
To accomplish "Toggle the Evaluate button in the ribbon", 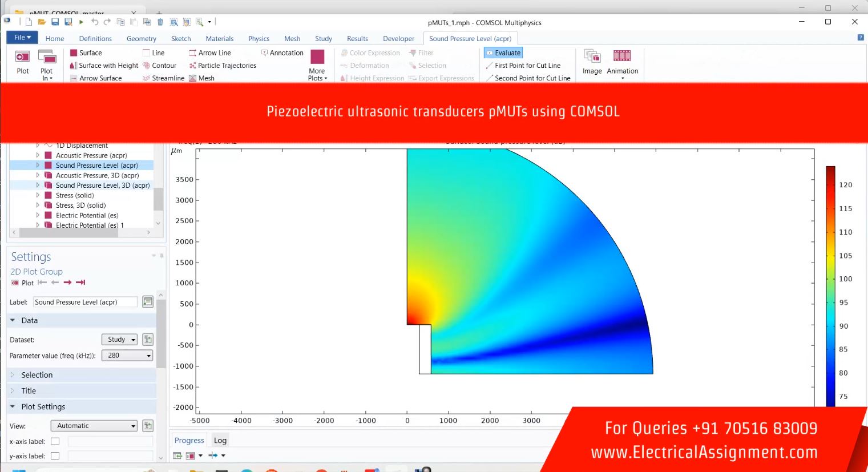I will click(x=503, y=53).
